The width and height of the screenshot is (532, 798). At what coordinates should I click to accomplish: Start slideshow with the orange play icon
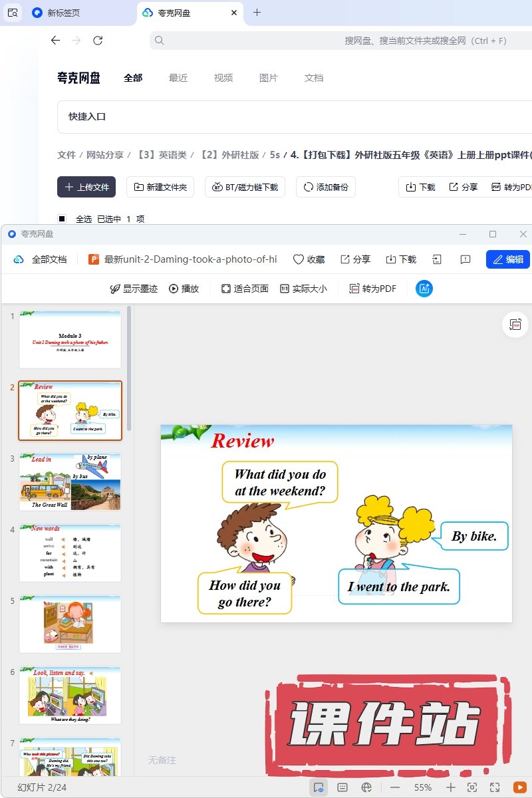519,787
